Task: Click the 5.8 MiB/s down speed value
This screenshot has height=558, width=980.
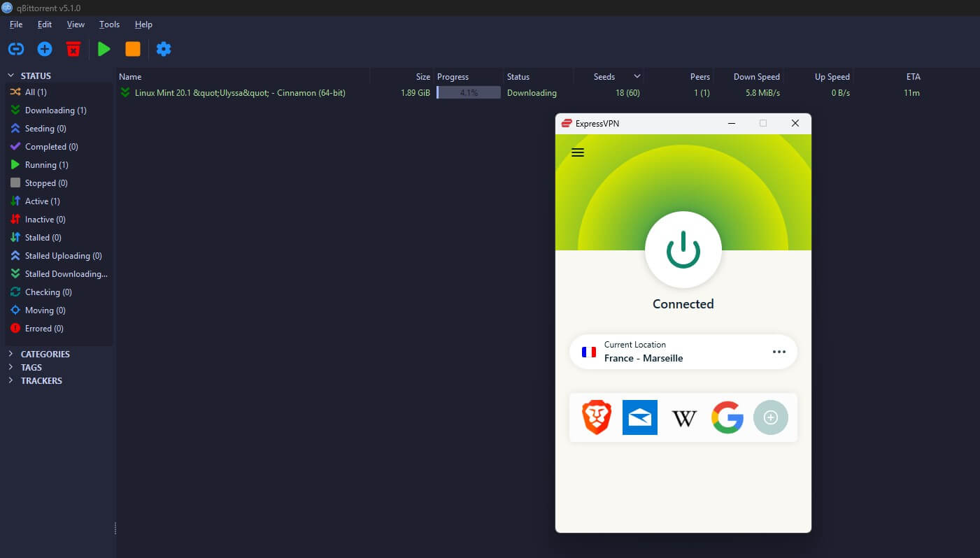Action: (762, 93)
